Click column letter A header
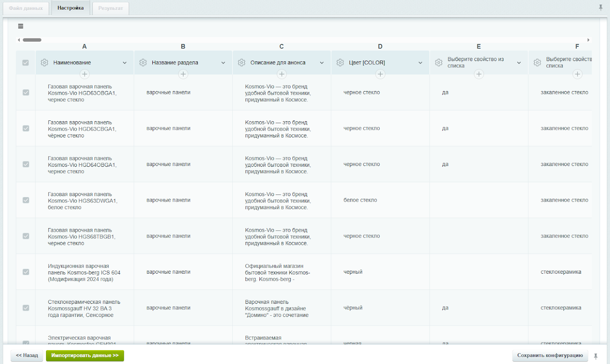This screenshot has height=364, width=610. 84,46
